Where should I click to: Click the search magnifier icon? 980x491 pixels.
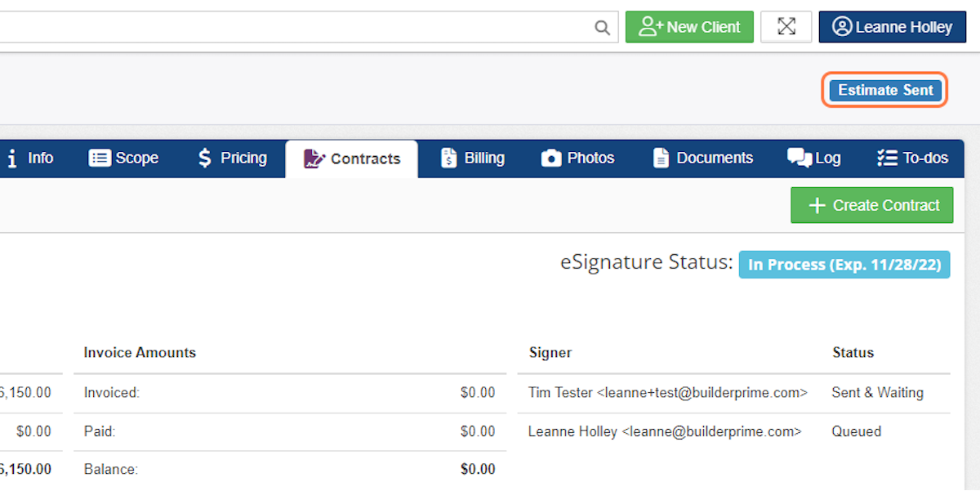pyautogui.click(x=603, y=27)
